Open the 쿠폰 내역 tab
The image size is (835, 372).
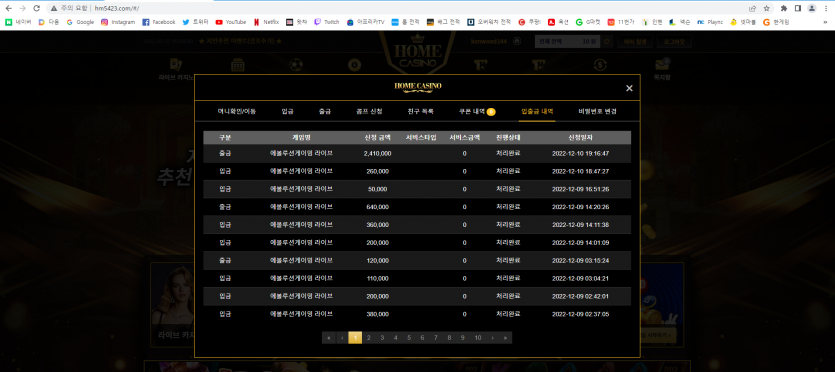coord(477,112)
